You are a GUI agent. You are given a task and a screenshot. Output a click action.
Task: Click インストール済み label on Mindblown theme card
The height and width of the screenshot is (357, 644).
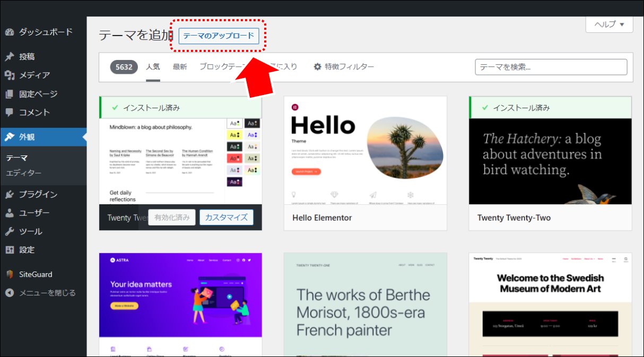tap(151, 108)
